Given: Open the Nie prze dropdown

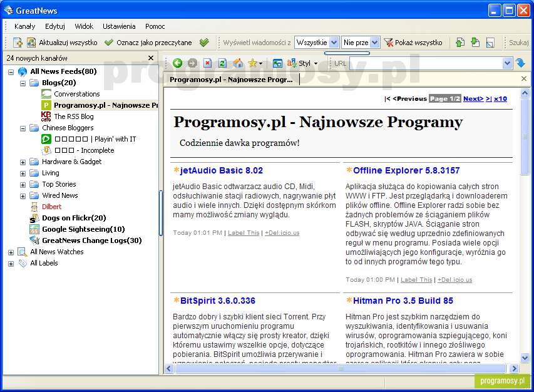Looking at the screenshot, I should point(374,43).
